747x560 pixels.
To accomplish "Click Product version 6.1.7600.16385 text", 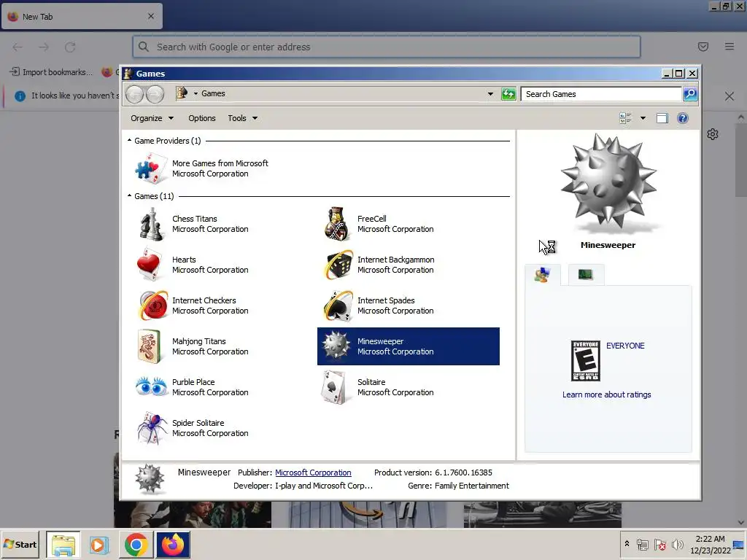I will (x=433, y=472).
